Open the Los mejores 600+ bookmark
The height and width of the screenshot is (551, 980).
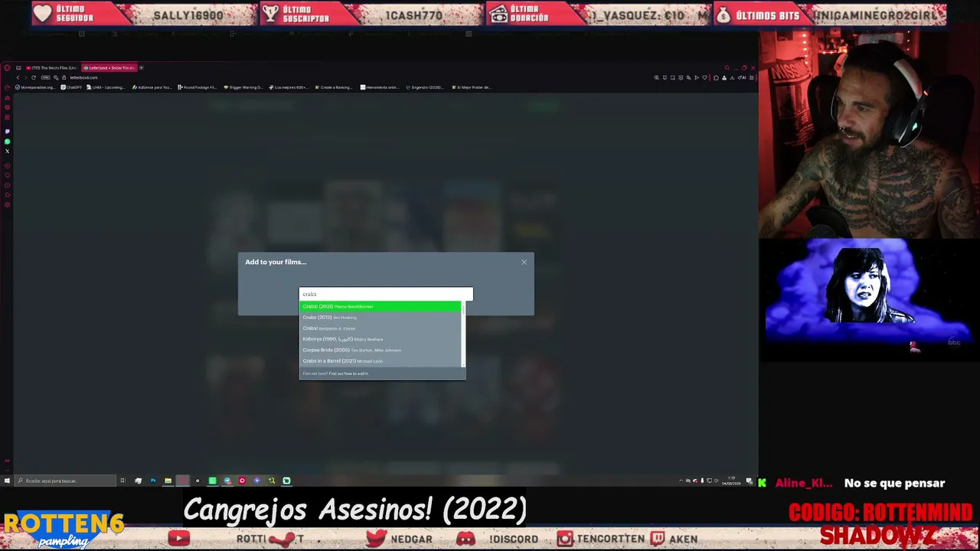(289, 87)
